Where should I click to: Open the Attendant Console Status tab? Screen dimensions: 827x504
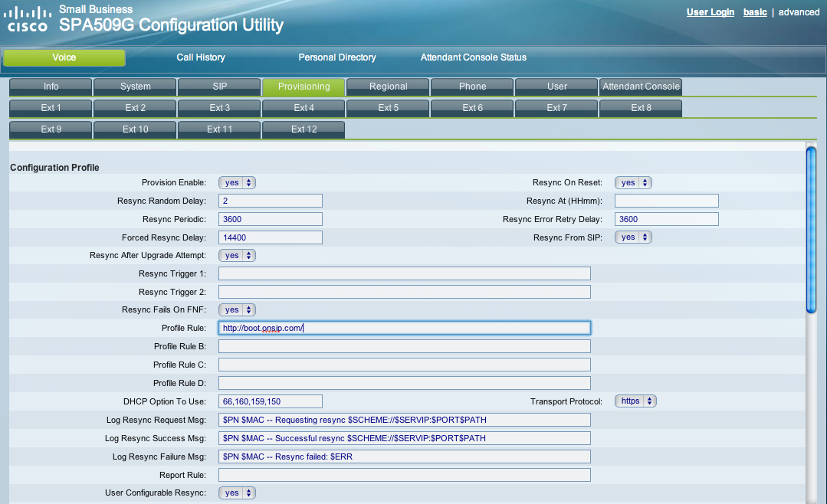click(x=473, y=57)
